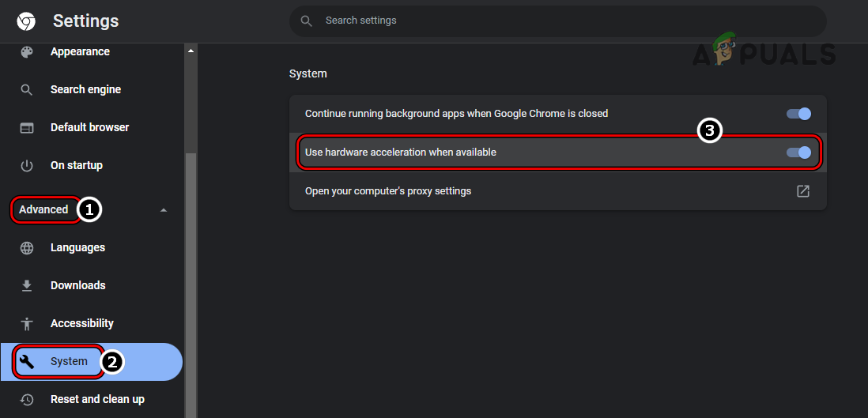Toggle background apps when Chrome is closed
Screen dimensions: 868x418
point(798,114)
